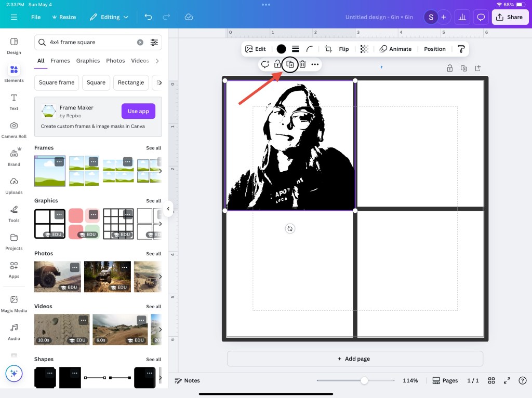The height and width of the screenshot is (398, 532).
Task: Toggle grid view of pages
Action: pos(491,380)
